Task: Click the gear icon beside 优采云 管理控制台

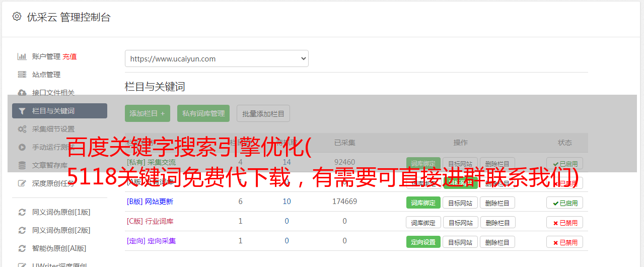Action: coord(17,17)
